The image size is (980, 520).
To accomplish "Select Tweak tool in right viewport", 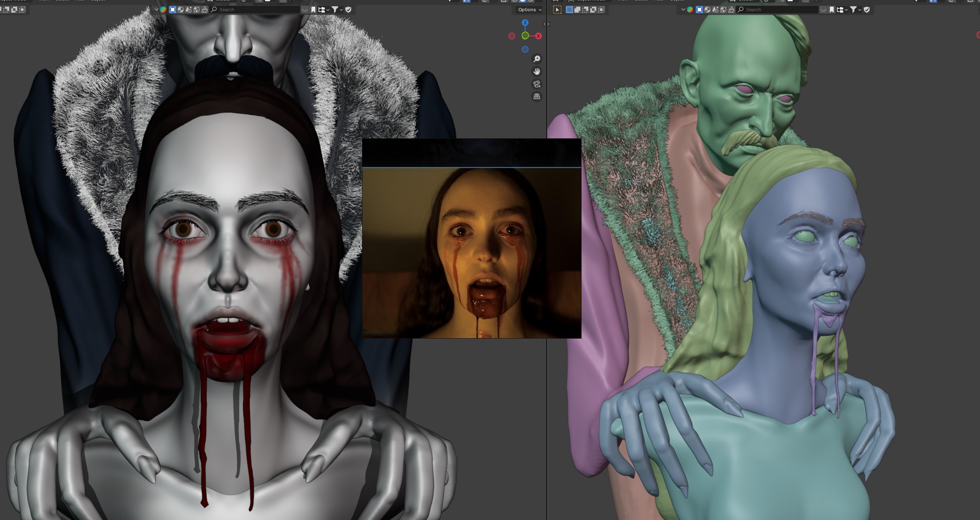I will [557, 10].
